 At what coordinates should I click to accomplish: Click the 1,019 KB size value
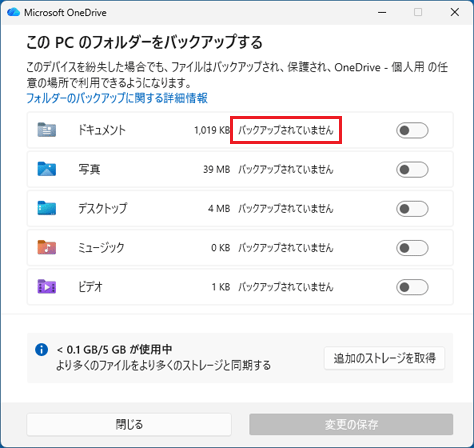click(212, 130)
